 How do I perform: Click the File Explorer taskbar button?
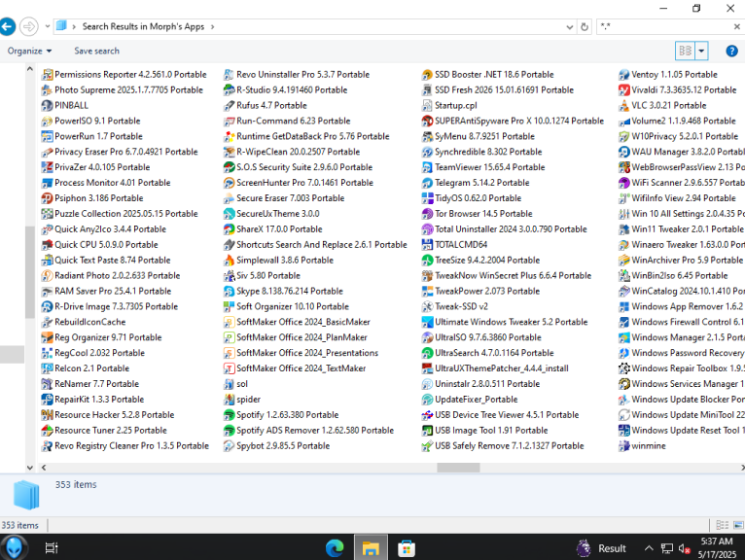pos(371,548)
